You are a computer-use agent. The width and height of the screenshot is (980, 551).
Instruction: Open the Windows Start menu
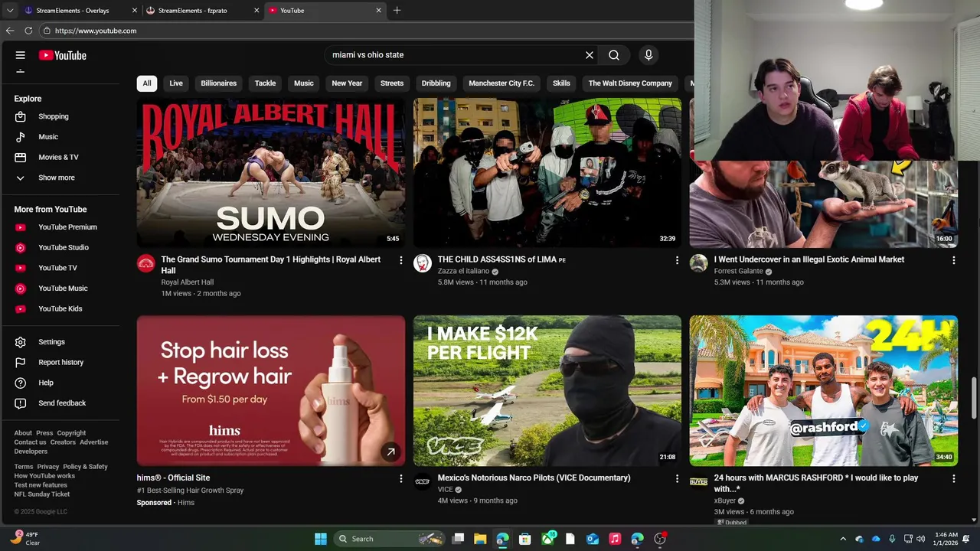[x=321, y=539]
